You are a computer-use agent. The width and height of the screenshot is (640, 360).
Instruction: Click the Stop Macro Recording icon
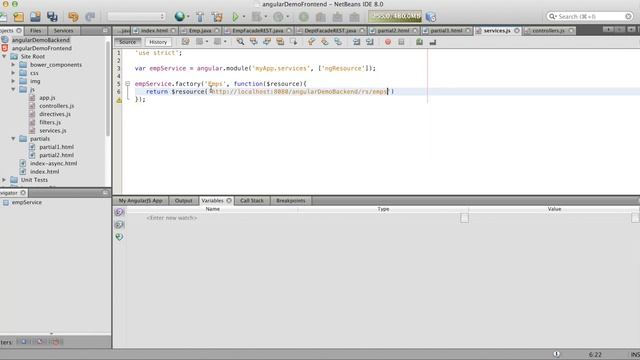(401, 42)
